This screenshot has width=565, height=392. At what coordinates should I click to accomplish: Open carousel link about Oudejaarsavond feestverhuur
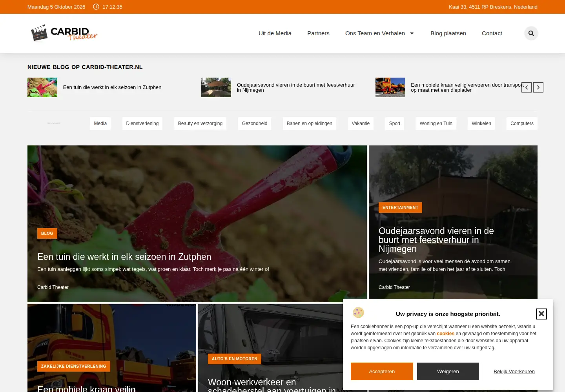point(296,87)
